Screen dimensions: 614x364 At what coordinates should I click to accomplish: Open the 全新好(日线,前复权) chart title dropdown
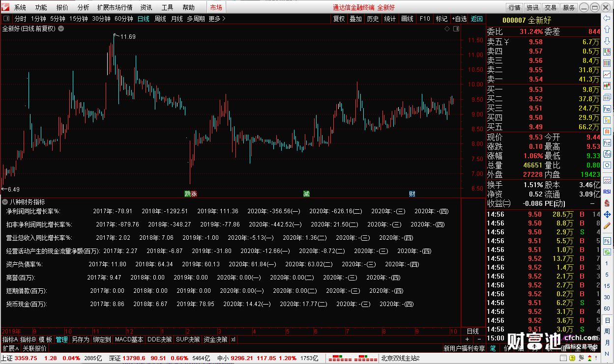61,28
